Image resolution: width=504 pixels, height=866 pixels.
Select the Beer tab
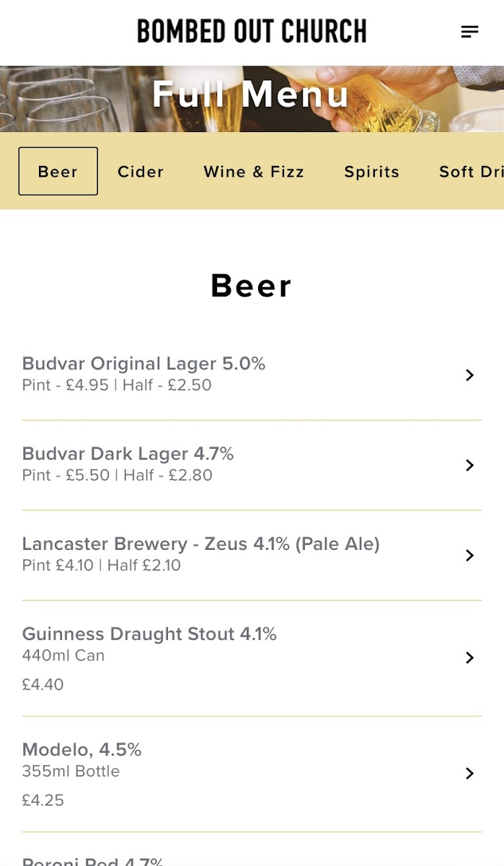coord(58,171)
